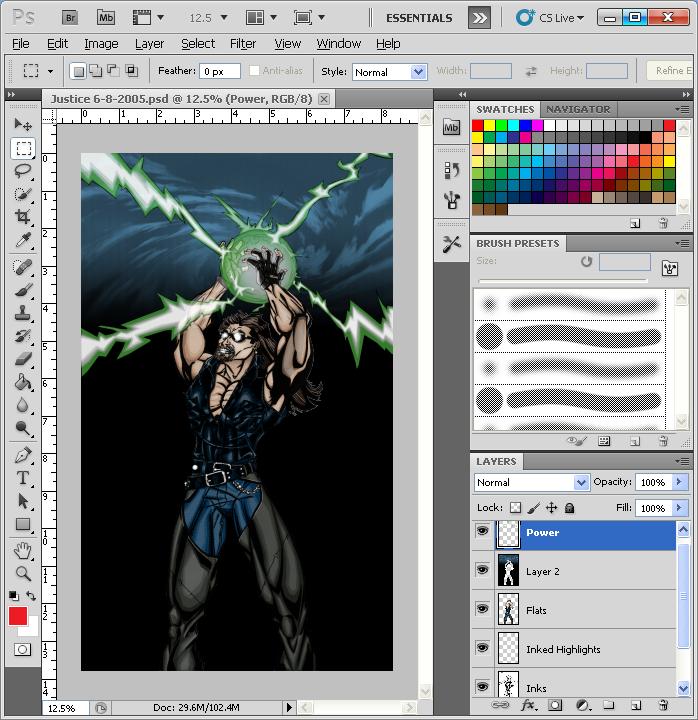Select the Rectangle shape tool
This screenshot has height=720, width=698.
click(23, 524)
